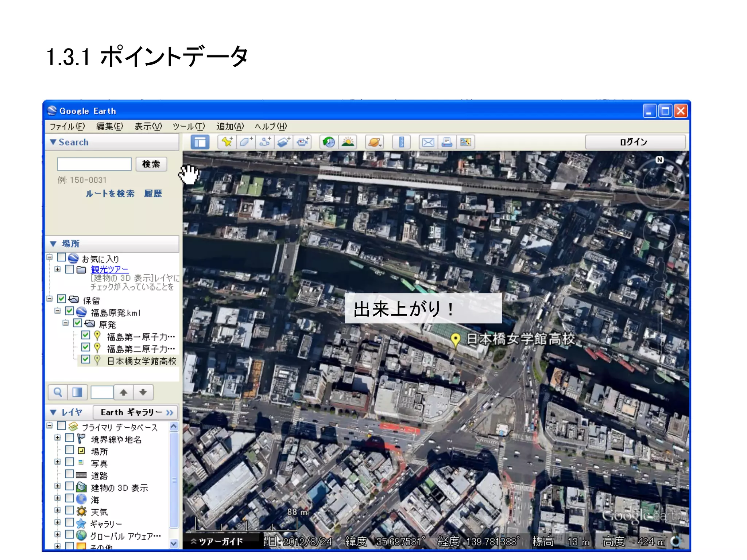The height and width of the screenshot is (560, 747).
Task: Click the layers list scroll down arrow
Action: [174, 543]
